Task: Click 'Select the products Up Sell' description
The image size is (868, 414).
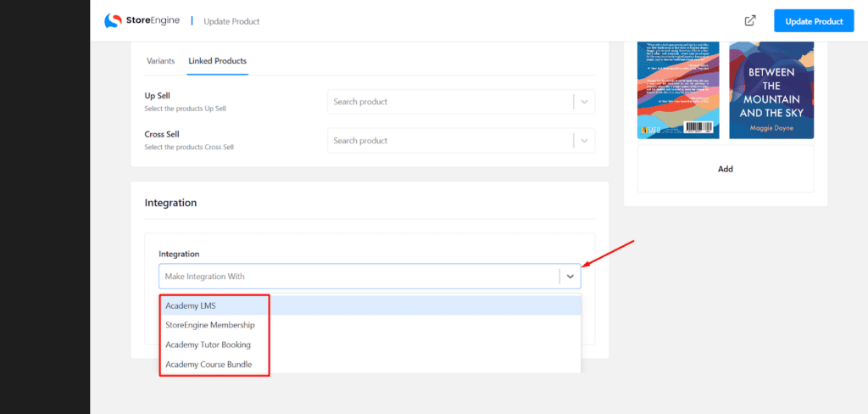Action: (x=185, y=109)
